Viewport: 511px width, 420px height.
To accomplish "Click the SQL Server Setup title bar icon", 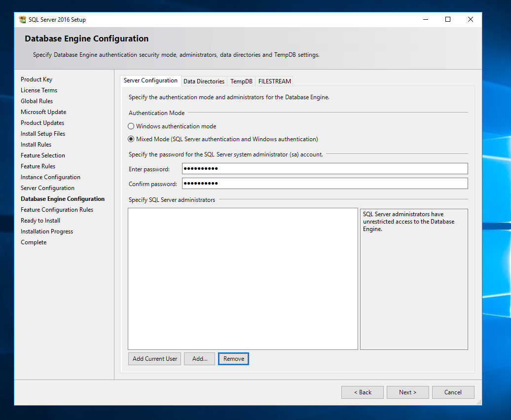I will coord(23,20).
